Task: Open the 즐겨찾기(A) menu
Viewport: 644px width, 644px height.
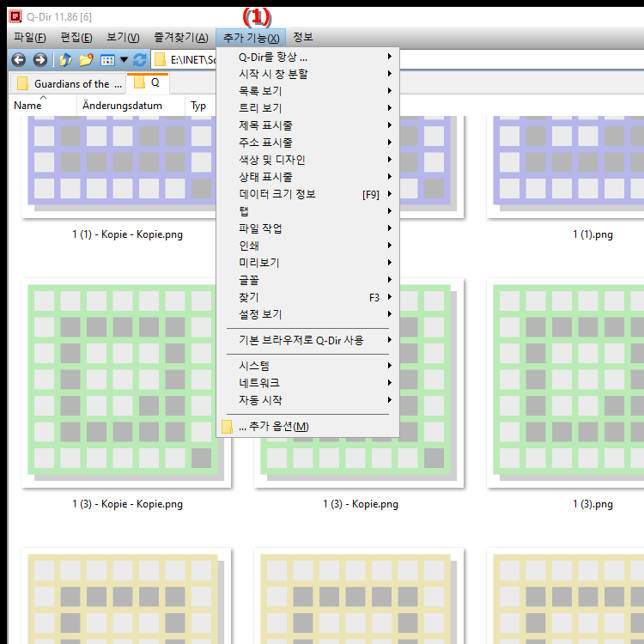Action: coord(180,38)
